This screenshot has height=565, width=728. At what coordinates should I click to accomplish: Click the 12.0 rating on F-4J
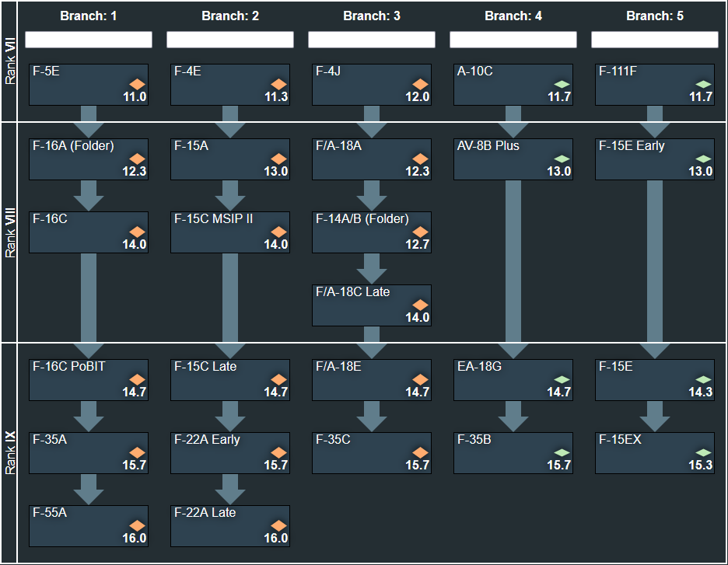pos(418,97)
